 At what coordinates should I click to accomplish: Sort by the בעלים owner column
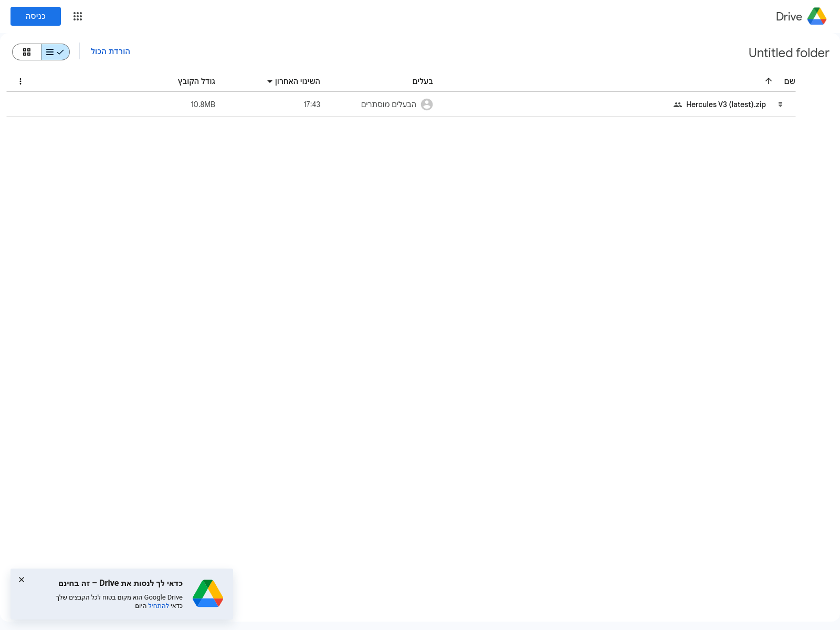423,81
